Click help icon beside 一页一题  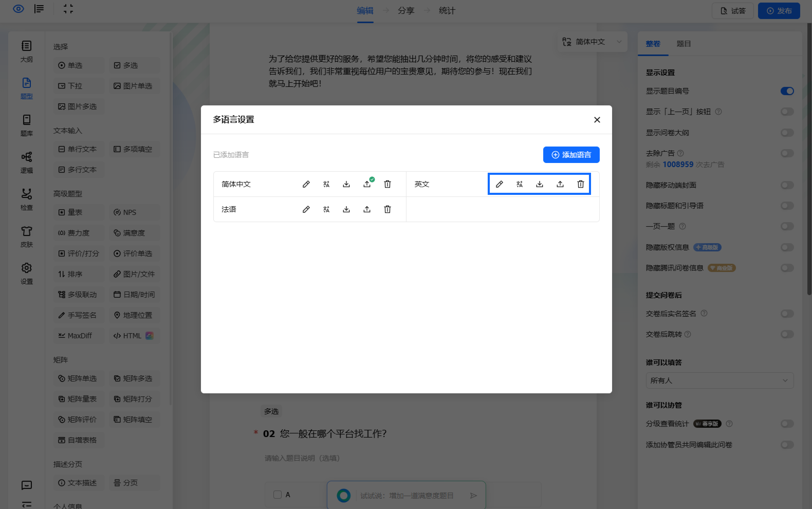point(682,226)
